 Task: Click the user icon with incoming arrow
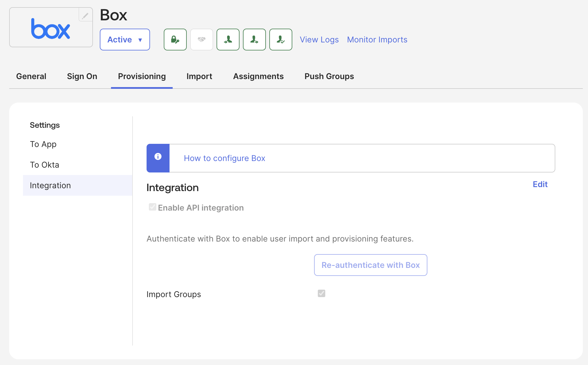(x=228, y=40)
